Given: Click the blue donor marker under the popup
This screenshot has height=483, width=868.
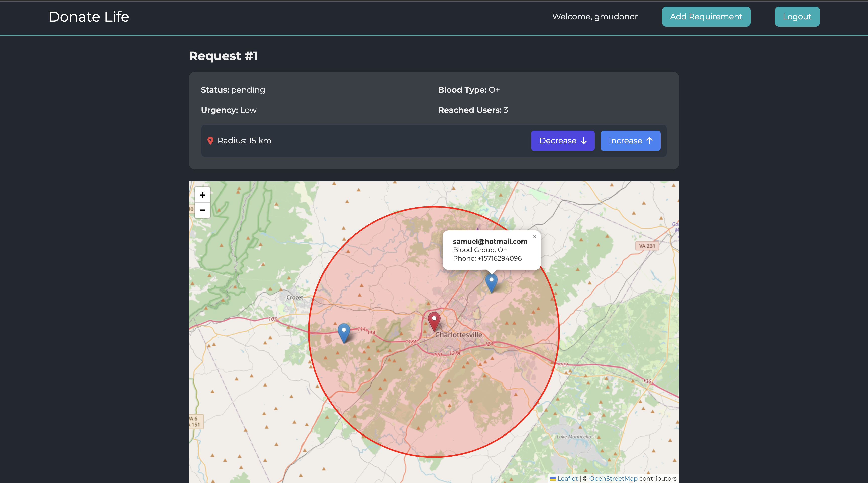Looking at the screenshot, I should click(x=491, y=282).
